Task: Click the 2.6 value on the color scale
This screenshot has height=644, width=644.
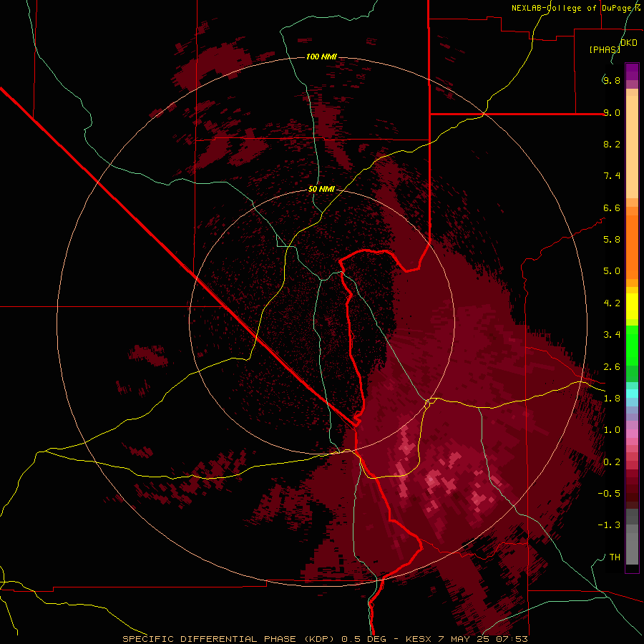Action: pyautogui.click(x=612, y=367)
